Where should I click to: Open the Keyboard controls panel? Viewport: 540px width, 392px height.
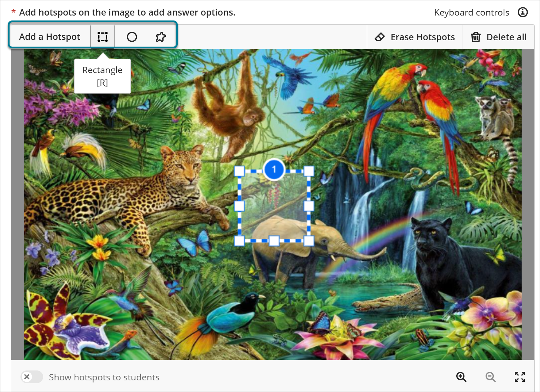coord(471,12)
